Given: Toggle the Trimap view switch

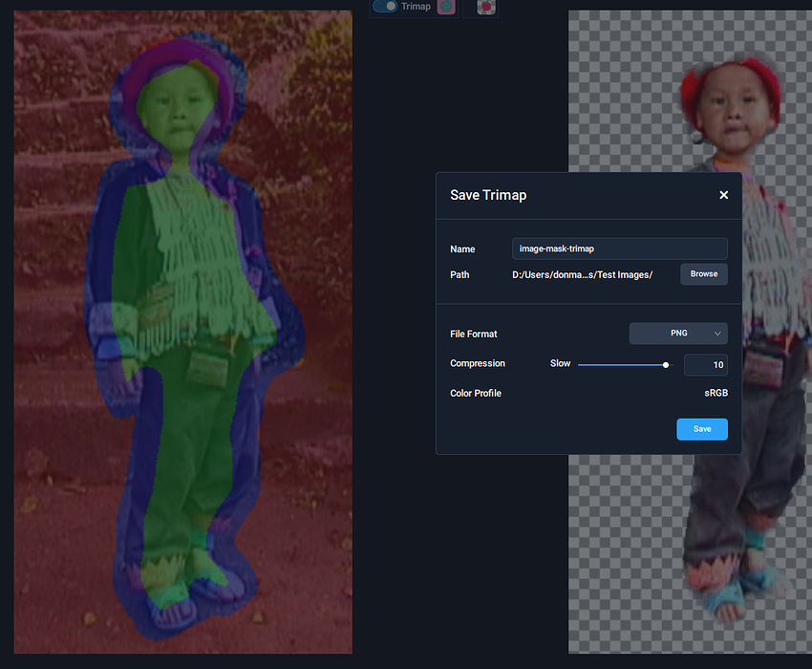Looking at the screenshot, I should click(385, 6).
